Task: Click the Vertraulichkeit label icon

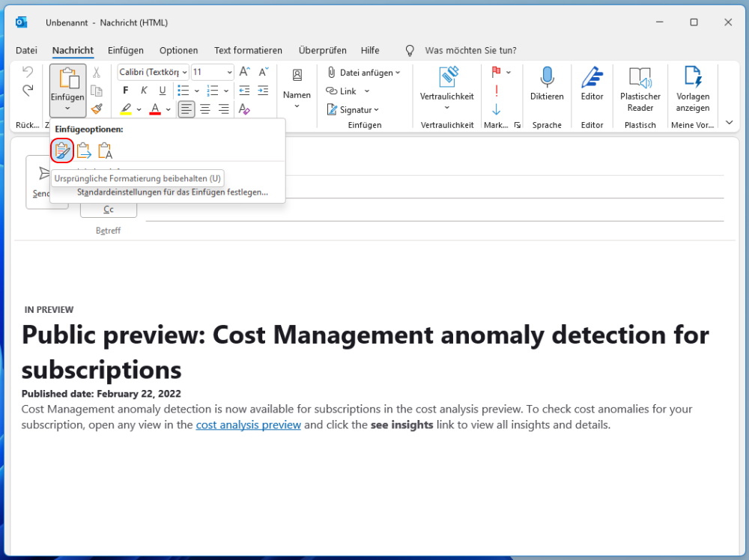Action: coord(448,77)
